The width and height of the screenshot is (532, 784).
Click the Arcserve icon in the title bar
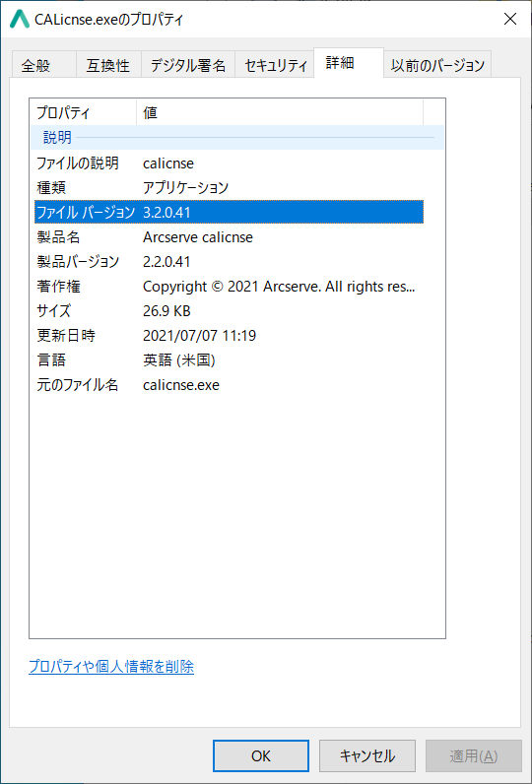tap(20, 20)
